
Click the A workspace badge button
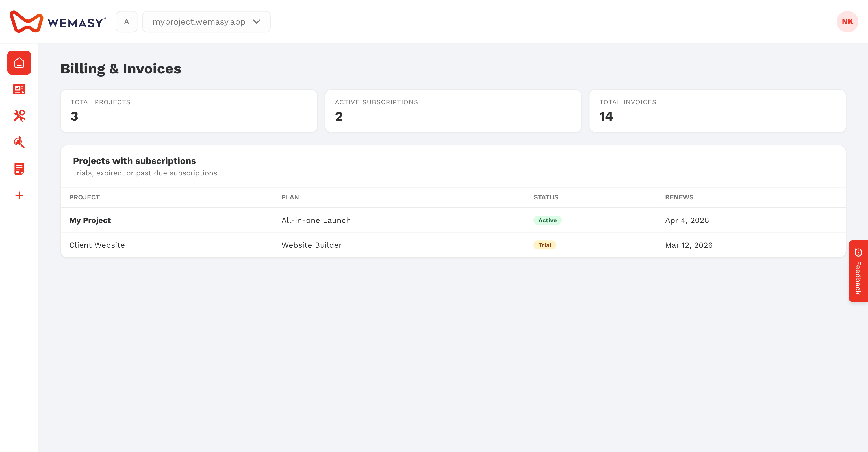click(126, 21)
